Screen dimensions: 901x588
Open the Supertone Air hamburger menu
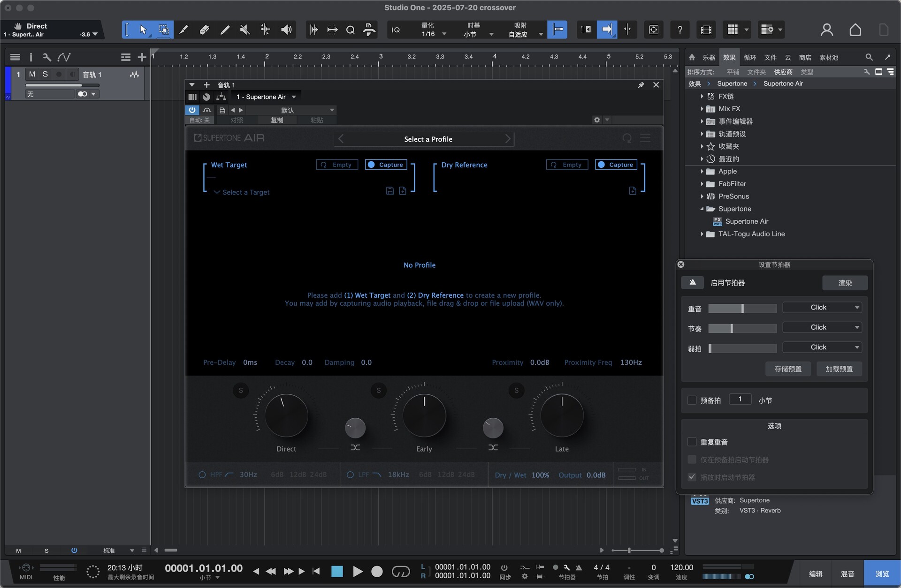(645, 138)
